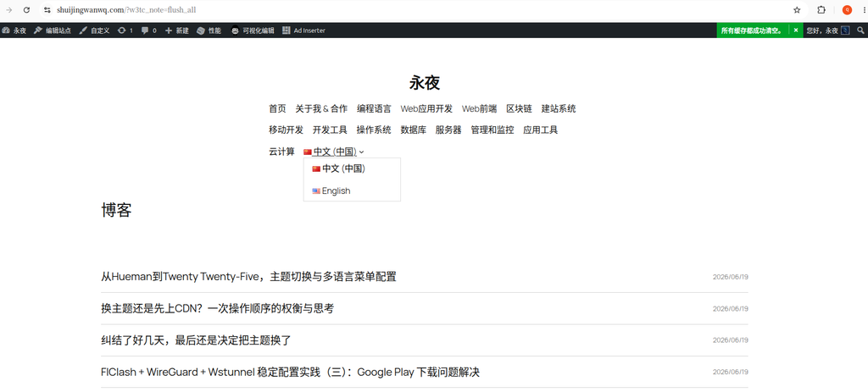Open the 开发工具 menu item
The width and height of the screenshot is (868, 392).
coord(330,130)
